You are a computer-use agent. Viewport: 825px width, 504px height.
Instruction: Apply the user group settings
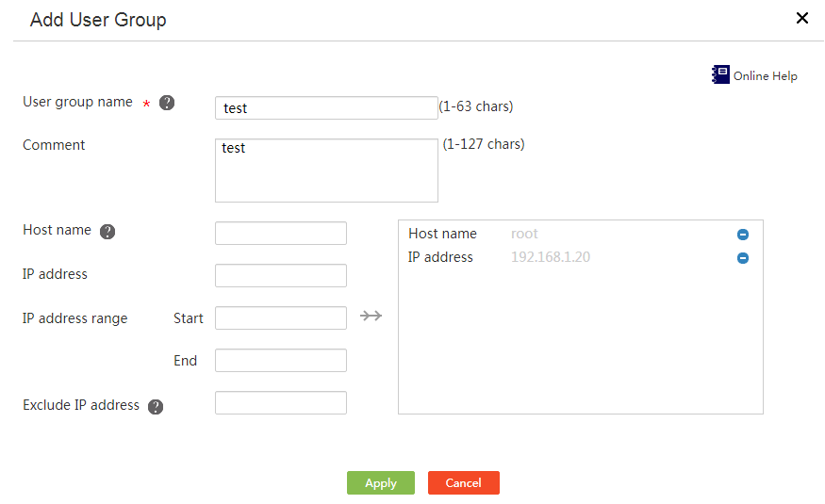click(x=380, y=483)
